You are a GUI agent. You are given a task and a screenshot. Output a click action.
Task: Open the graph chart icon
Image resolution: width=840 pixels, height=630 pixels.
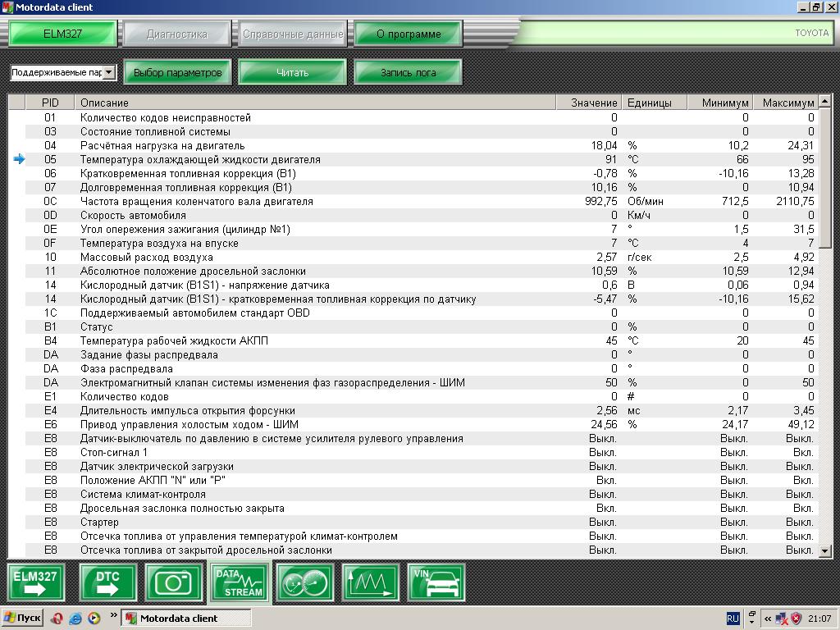[x=371, y=582]
